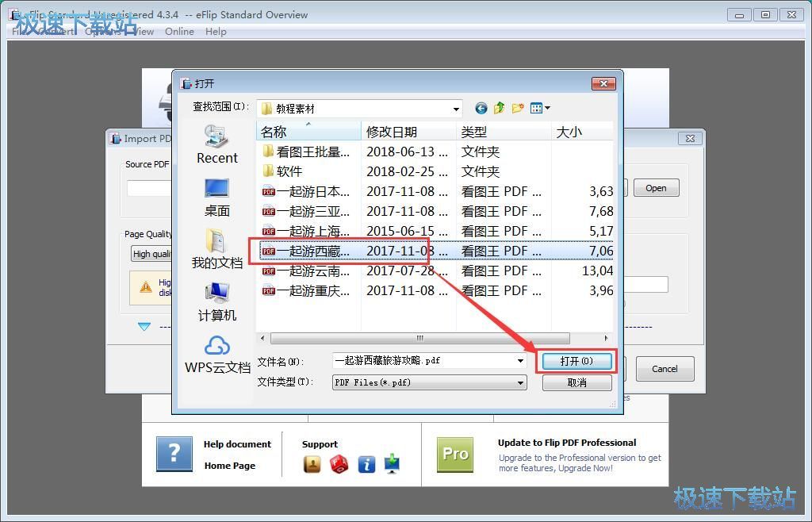Expand the 文件类型 PDF Files dropdown
This screenshot has width=812, height=522.
coord(520,382)
